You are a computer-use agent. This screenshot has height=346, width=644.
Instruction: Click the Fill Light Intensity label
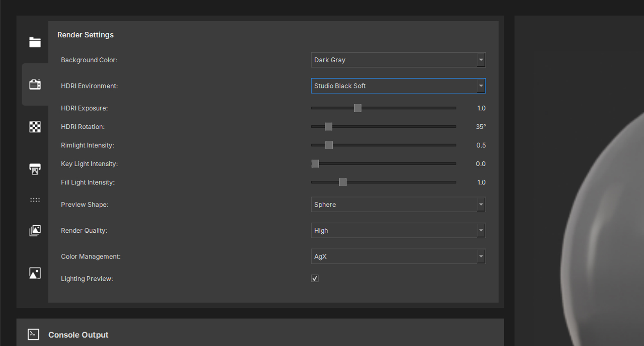point(88,182)
